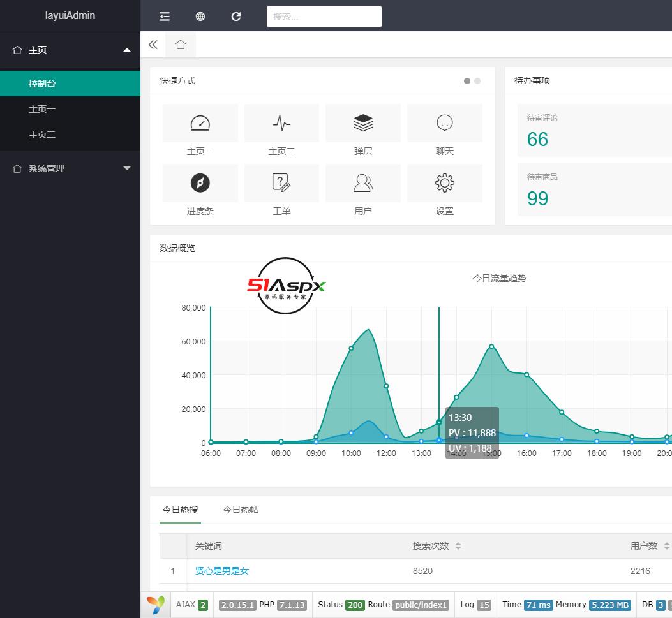Switch to the second carousel dot in 快捷方式

tap(477, 81)
